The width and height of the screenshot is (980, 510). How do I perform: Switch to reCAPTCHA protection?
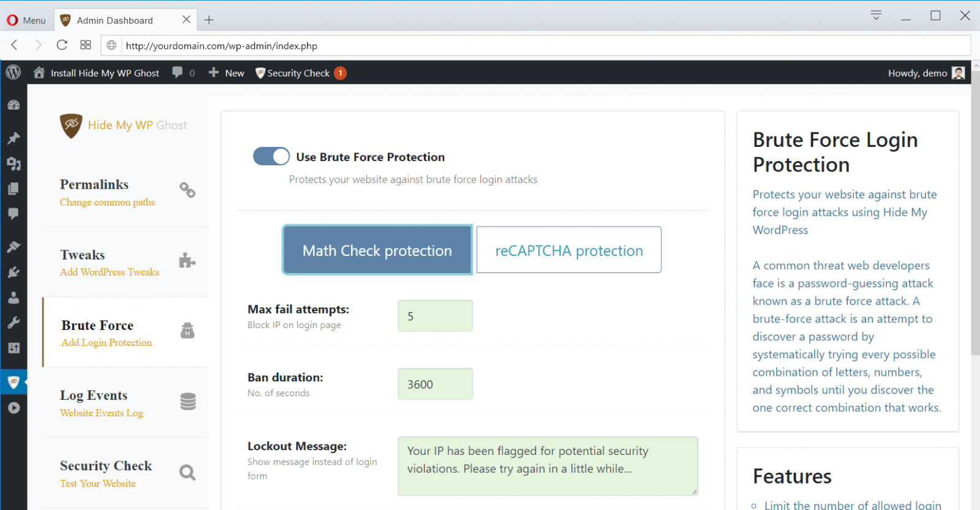568,250
